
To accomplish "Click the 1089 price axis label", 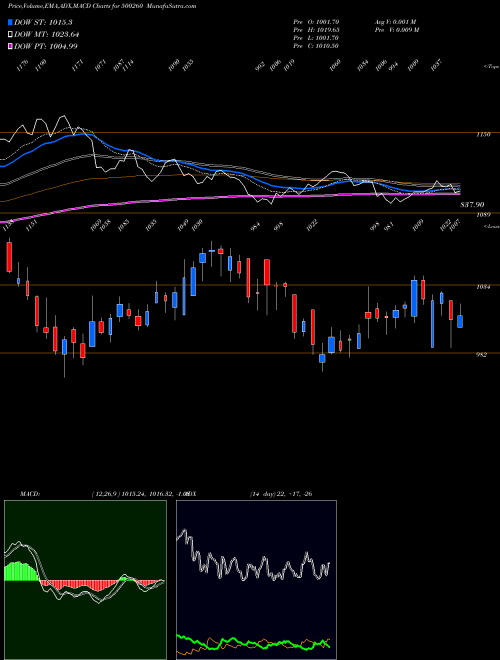I will click(x=483, y=215).
